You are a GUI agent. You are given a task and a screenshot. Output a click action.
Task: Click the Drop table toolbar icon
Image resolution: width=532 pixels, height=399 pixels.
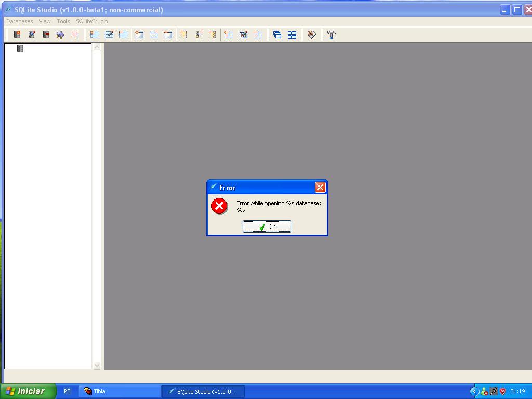coord(124,35)
